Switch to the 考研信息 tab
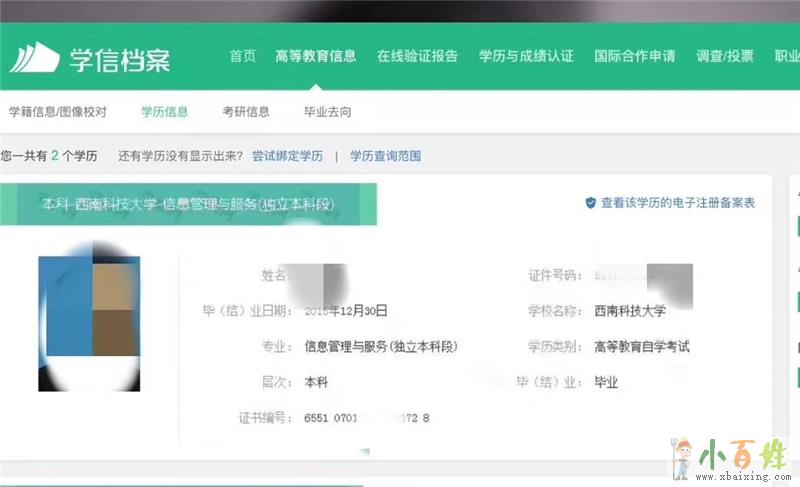This screenshot has height=487, width=800. [x=246, y=112]
